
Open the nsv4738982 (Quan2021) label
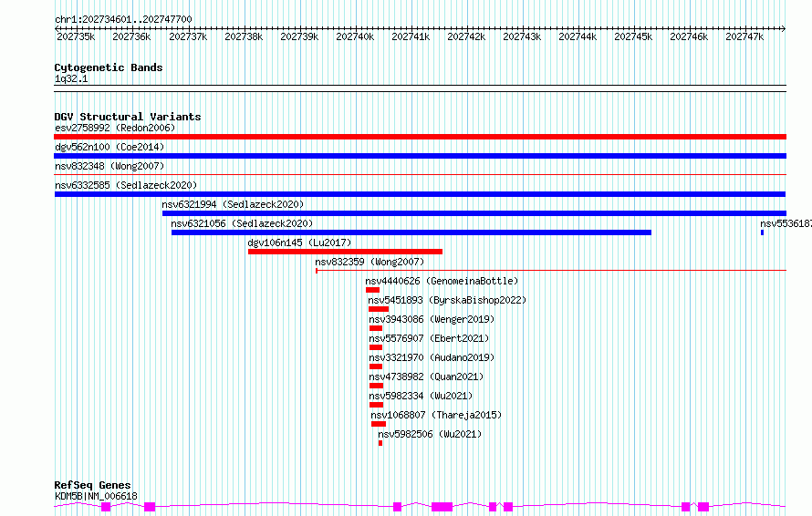[x=426, y=377]
